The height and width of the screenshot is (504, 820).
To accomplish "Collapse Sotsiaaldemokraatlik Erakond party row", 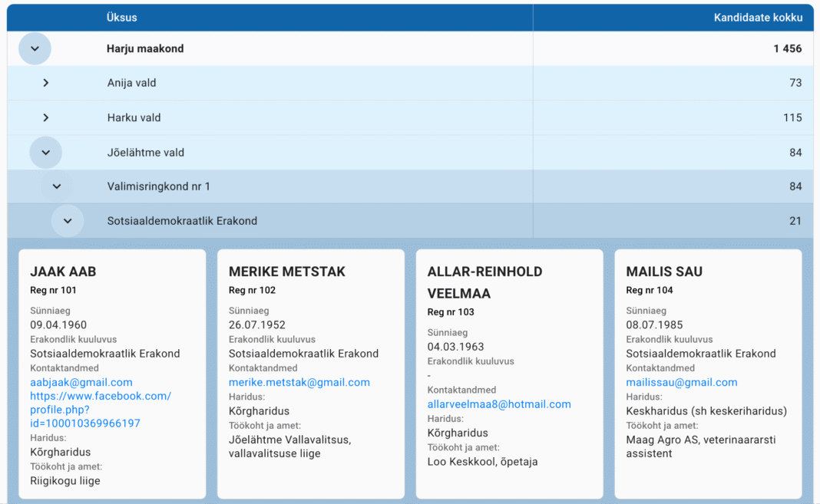I will 68,221.
